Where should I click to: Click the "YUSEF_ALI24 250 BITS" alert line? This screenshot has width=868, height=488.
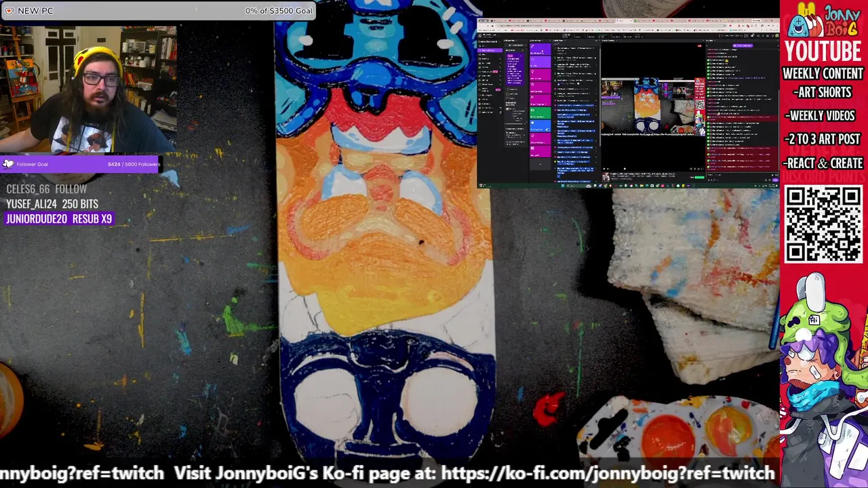52,204
